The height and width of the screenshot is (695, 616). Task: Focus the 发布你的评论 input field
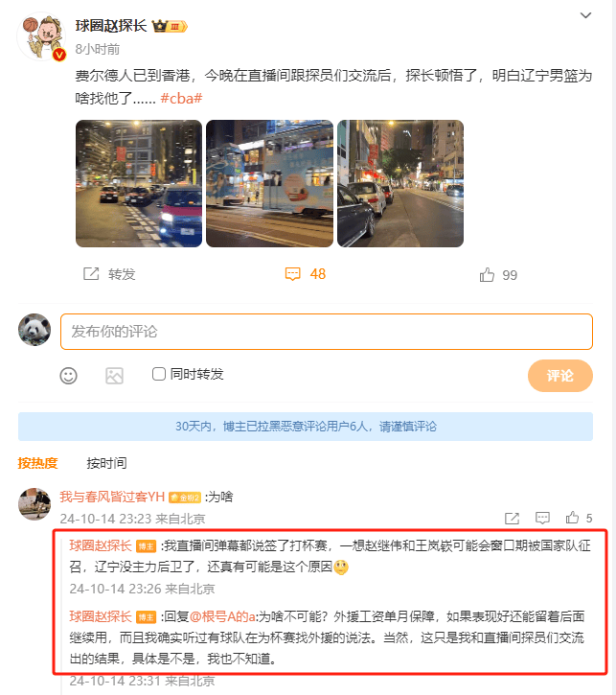point(327,332)
